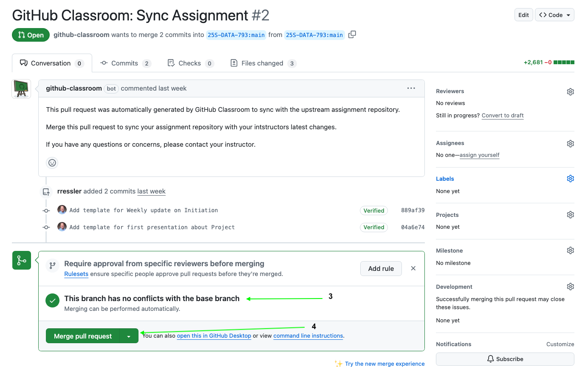588x367 pixels.
Task: Click commit hash 04a6e74
Action: pos(413,227)
